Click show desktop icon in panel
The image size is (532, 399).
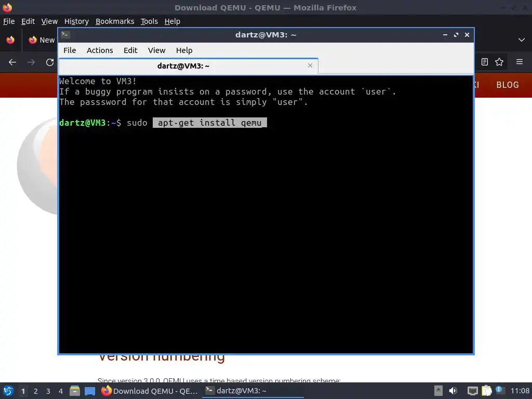[x=90, y=391]
